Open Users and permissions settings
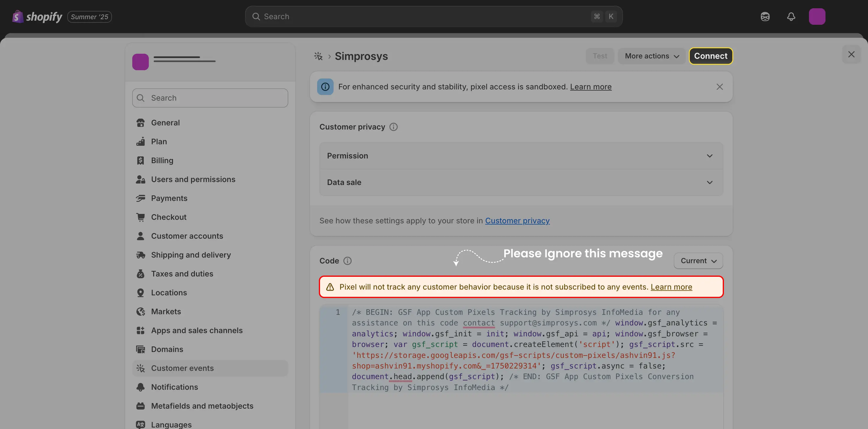Viewport: 868px width, 429px height. click(210, 179)
